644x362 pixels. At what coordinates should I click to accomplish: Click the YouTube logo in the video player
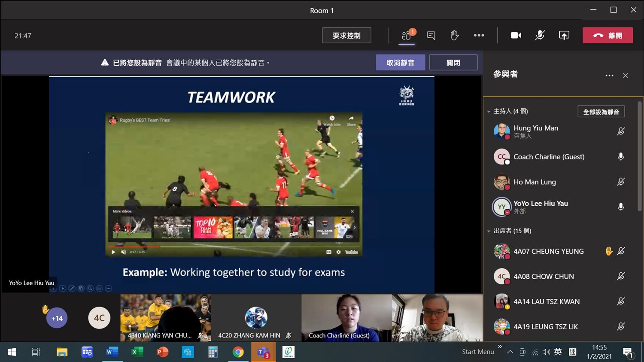351,252
